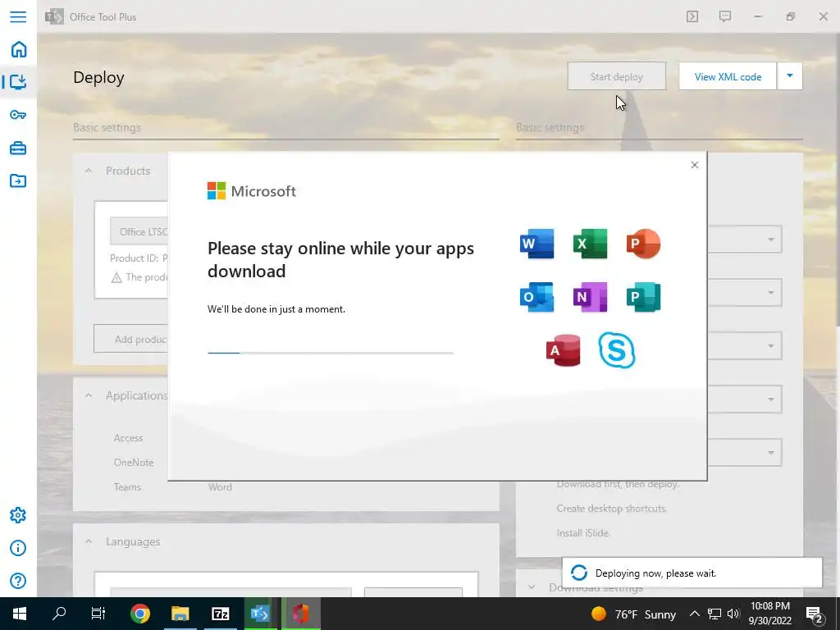The height and width of the screenshot is (630, 840).
Task: Click the Deploy page heading
Action: [98, 78]
